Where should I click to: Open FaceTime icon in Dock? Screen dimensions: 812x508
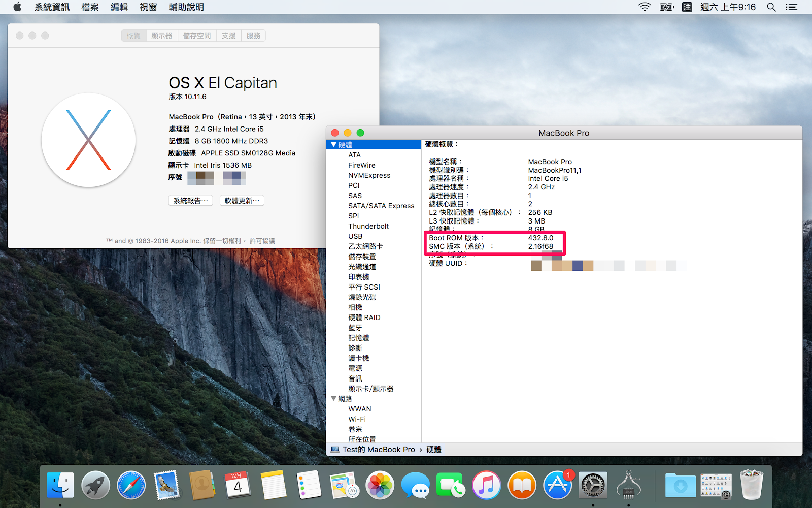(451, 485)
